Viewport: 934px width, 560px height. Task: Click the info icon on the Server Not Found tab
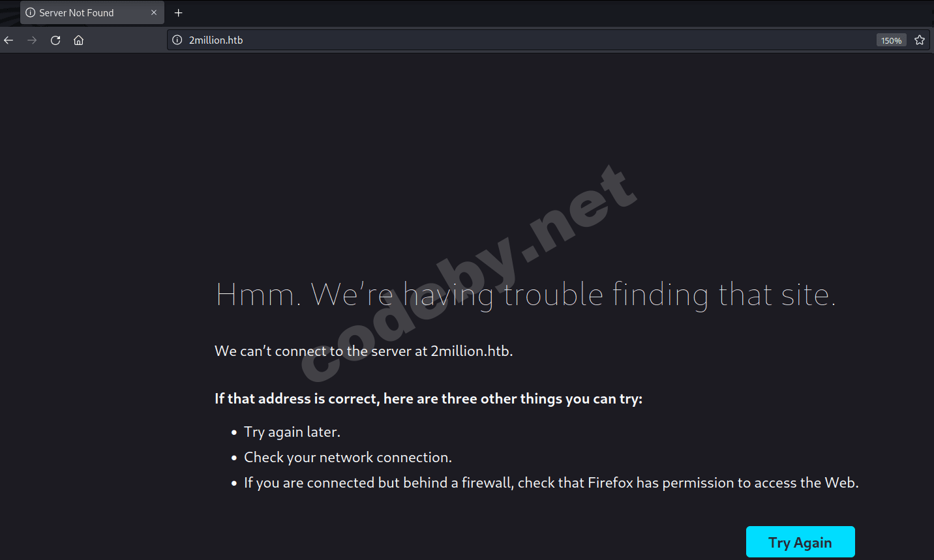30,13
